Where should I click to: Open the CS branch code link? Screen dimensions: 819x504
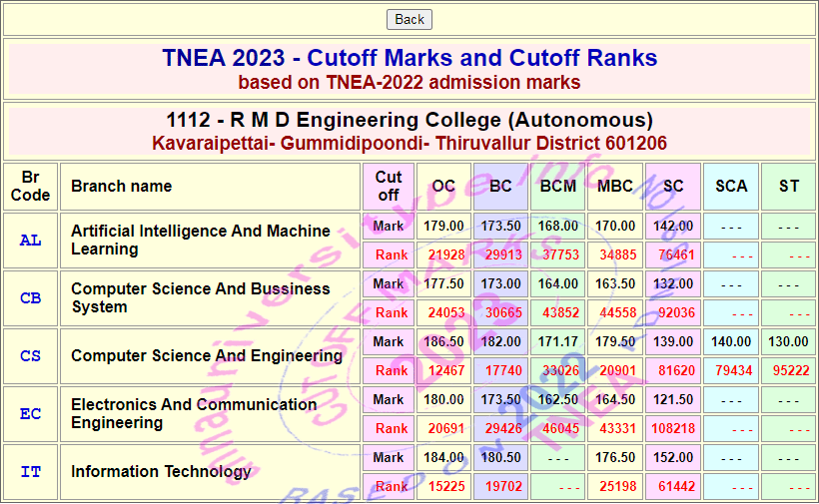click(x=30, y=356)
